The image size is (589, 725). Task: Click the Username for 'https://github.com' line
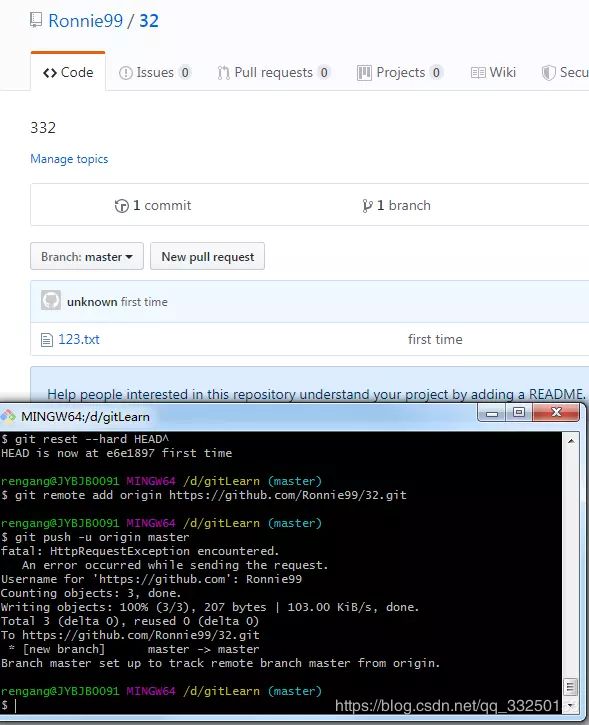click(x=151, y=579)
